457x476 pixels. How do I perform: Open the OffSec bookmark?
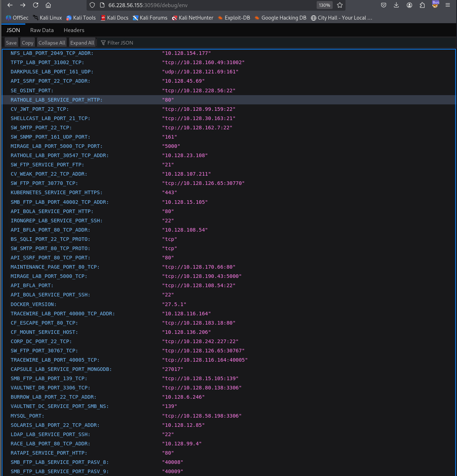point(17,18)
